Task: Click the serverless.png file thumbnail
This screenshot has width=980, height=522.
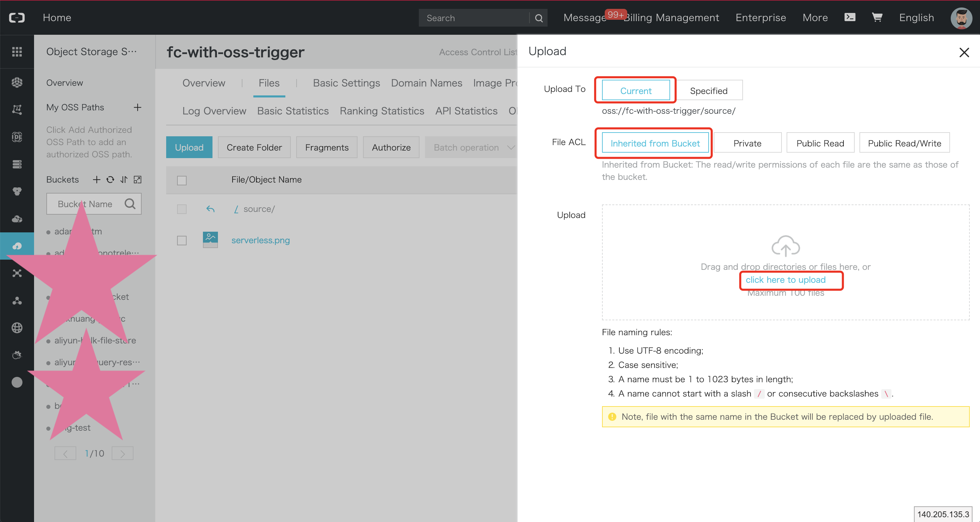Action: click(210, 240)
